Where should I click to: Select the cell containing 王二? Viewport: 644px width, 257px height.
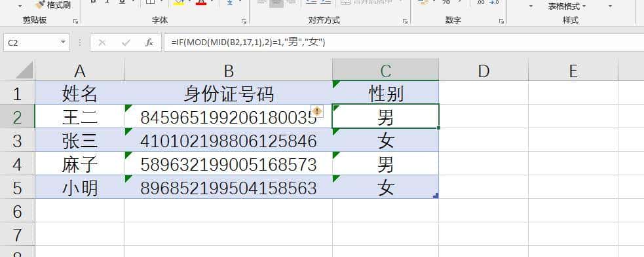coord(80,116)
